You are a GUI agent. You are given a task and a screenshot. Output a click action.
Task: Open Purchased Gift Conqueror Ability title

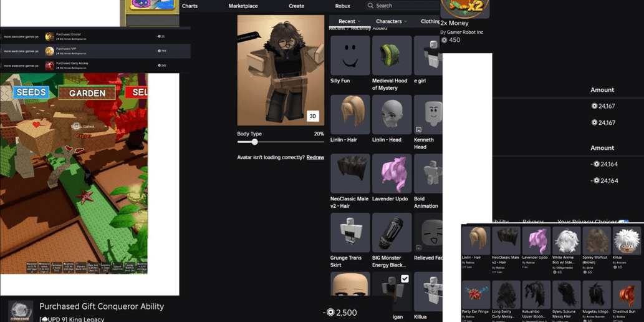coord(102,306)
